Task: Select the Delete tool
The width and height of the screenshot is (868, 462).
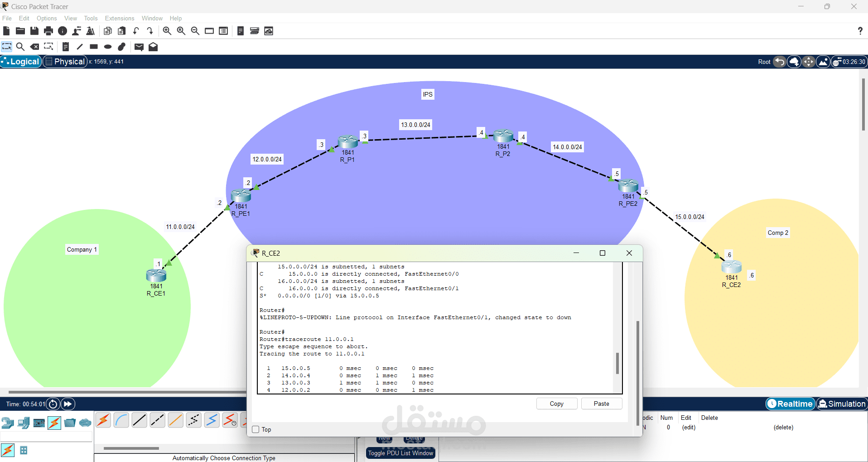Action: tap(34, 47)
